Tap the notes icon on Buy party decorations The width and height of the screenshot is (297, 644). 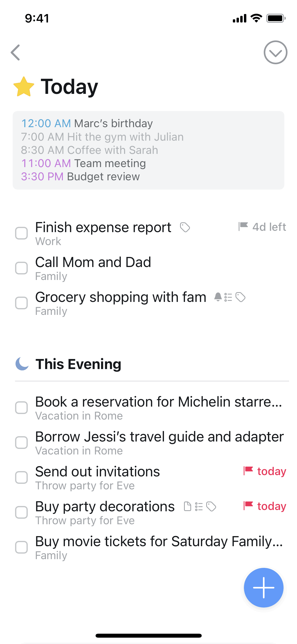coord(187,507)
